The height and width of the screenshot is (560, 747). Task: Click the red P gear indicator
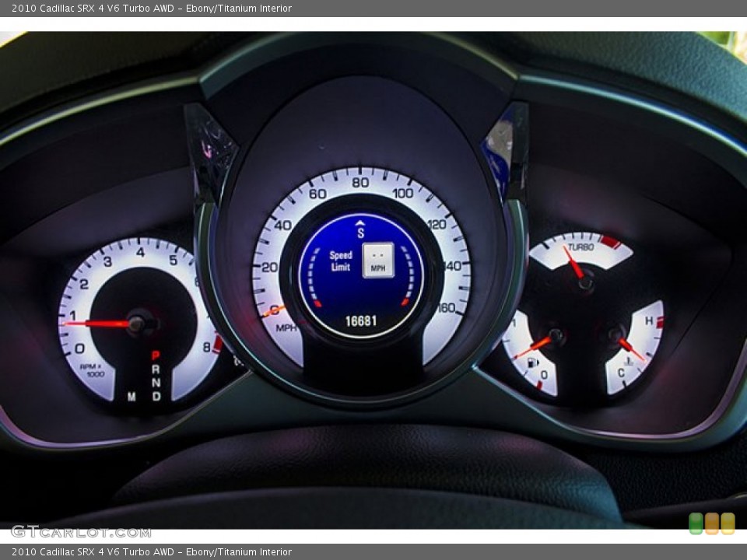(156, 355)
